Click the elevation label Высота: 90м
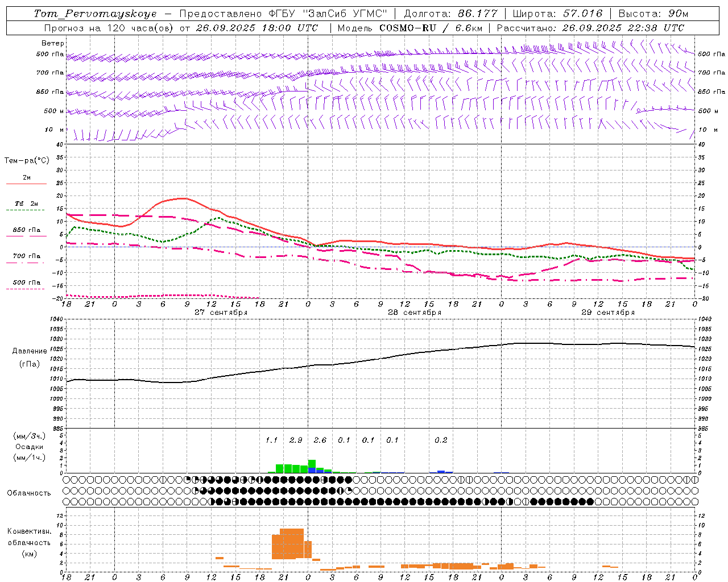The width and height of the screenshot is (728, 582). point(653,14)
